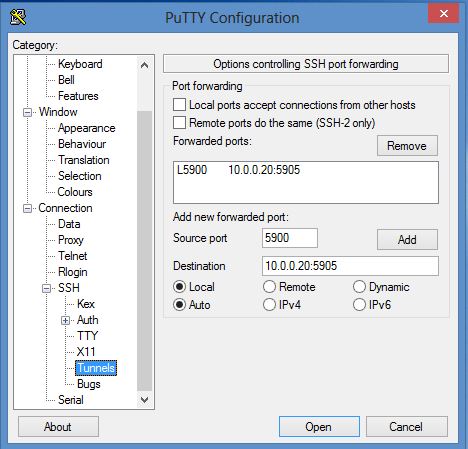The height and width of the screenshot is (449, 468).
Task: Click the Add button
Action: [x=407, y=239]
